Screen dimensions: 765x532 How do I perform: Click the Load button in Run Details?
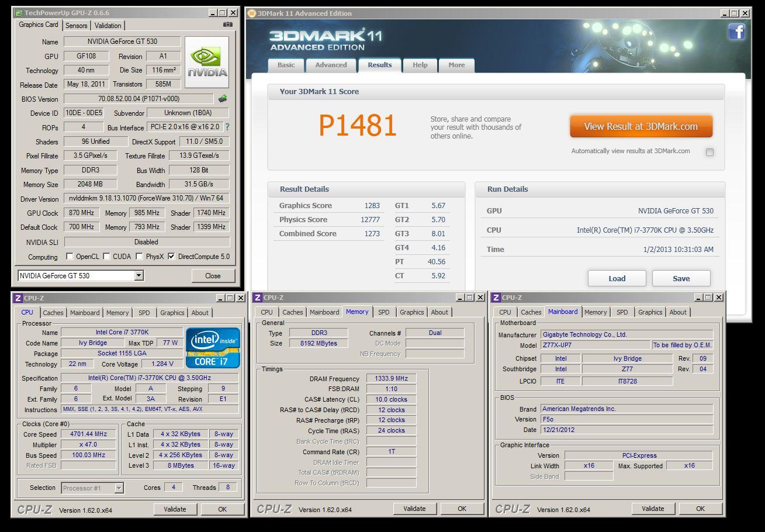coord(617,278)
